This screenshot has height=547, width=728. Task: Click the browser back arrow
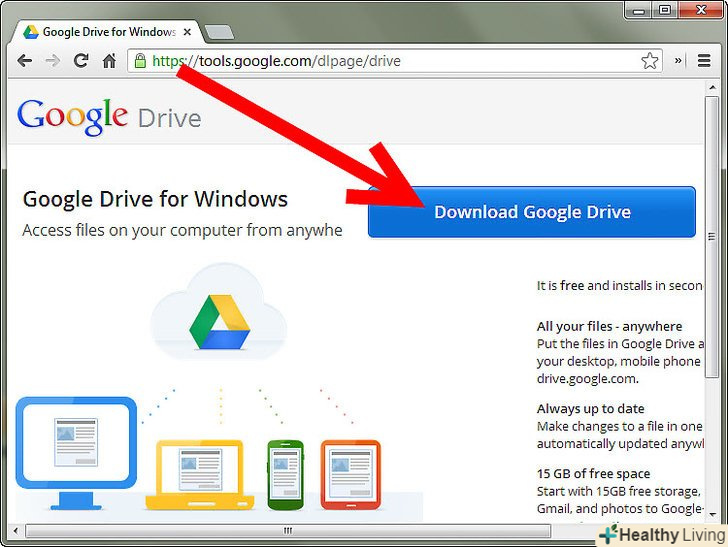(24, 60)
